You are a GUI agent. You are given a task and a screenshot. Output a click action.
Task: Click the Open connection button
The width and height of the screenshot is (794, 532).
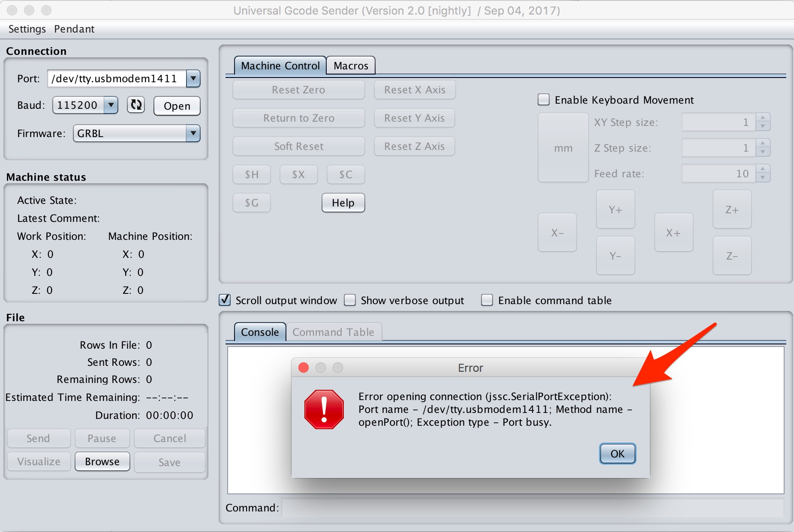(177, 106)
